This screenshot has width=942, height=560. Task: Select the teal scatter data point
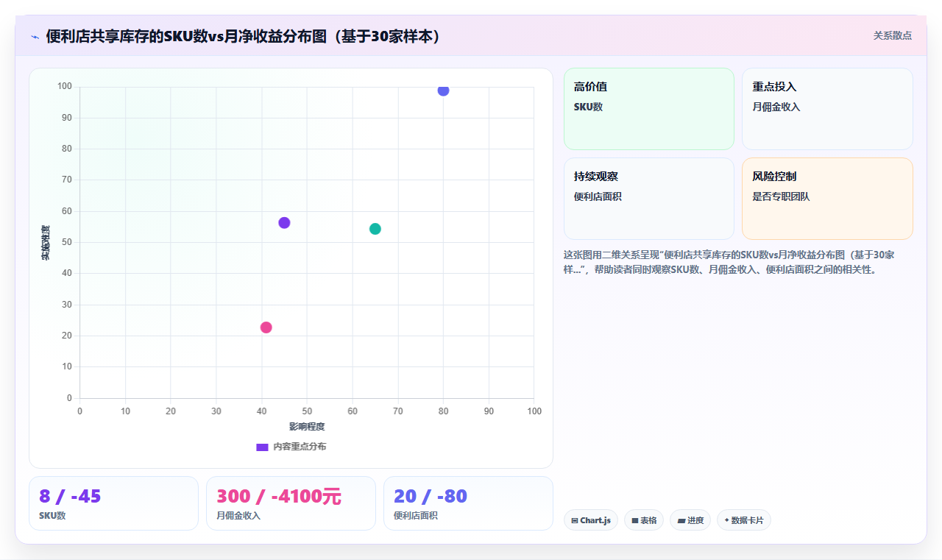[375, 229]
